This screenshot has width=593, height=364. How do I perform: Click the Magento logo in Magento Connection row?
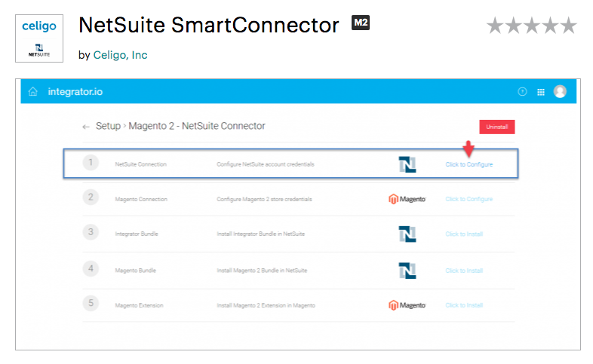(x=407, y=199)
